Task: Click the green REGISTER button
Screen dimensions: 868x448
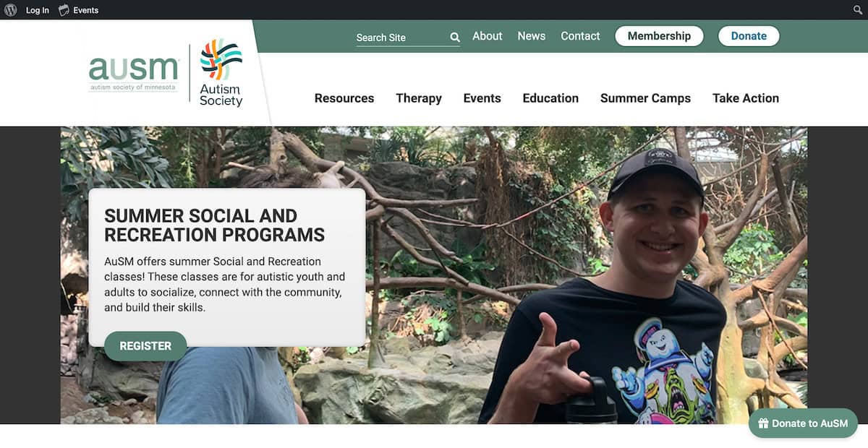Action: click(145, 346)
